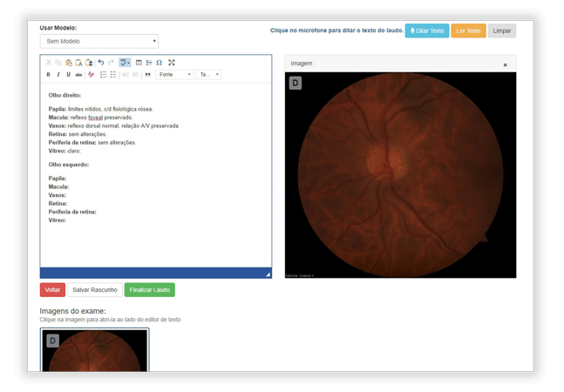Insert a table using the table icon
The width and height of the screenshot is (564, 392).
pos(139,63)
